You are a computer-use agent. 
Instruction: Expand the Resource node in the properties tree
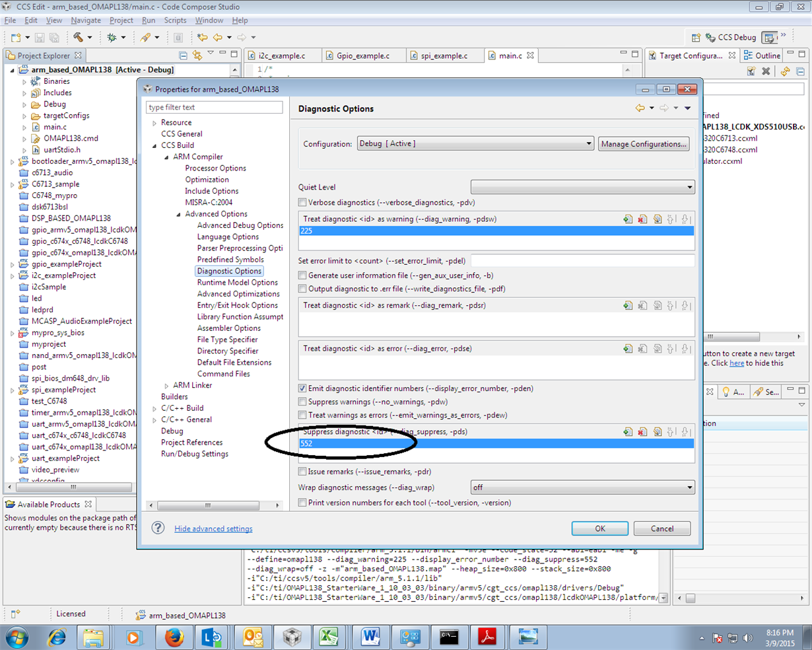coord(154,123)
